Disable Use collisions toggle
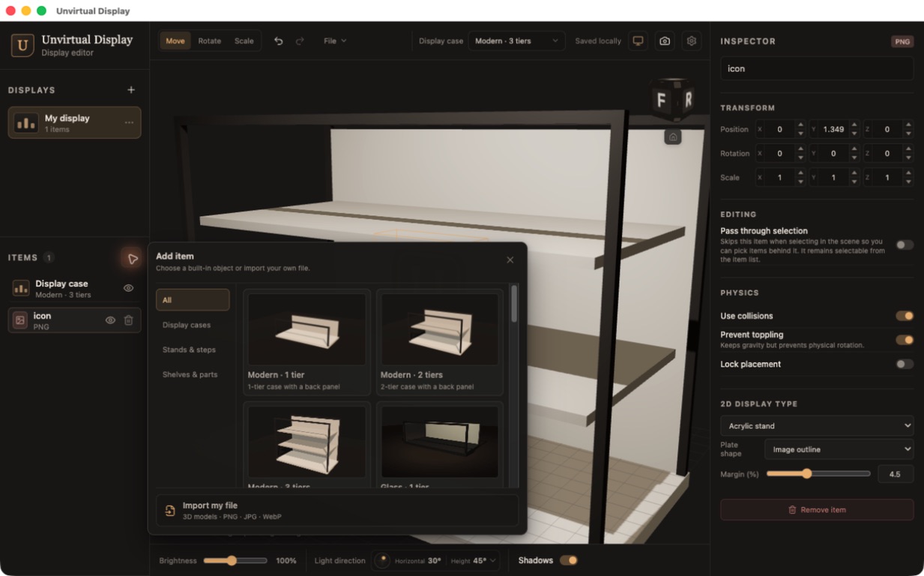The image size is (924, 576). [x=905, y=316]
